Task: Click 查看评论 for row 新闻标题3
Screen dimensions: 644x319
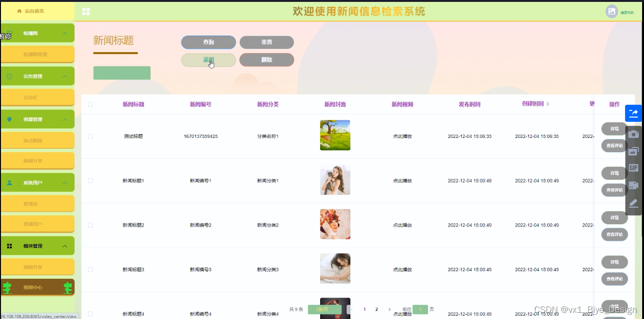Action: coord(615,279)
